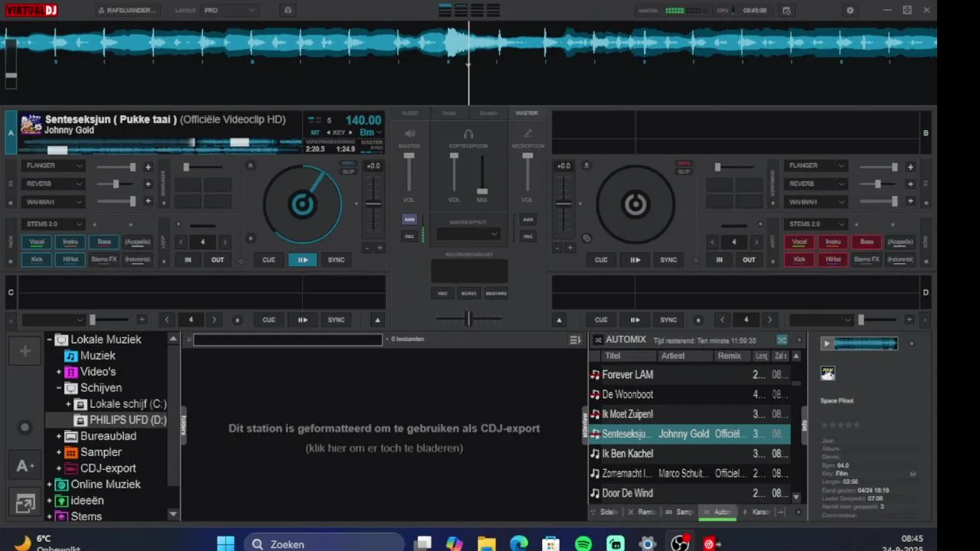Switch to the Master mixer tab
Viewport: 980px width, 551px height.
pos(527,112)
